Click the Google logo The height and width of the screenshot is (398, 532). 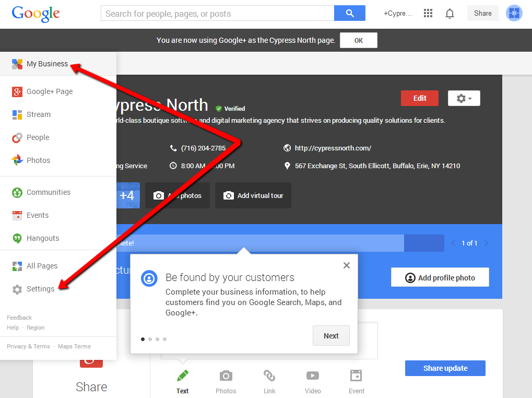[36, 14]
